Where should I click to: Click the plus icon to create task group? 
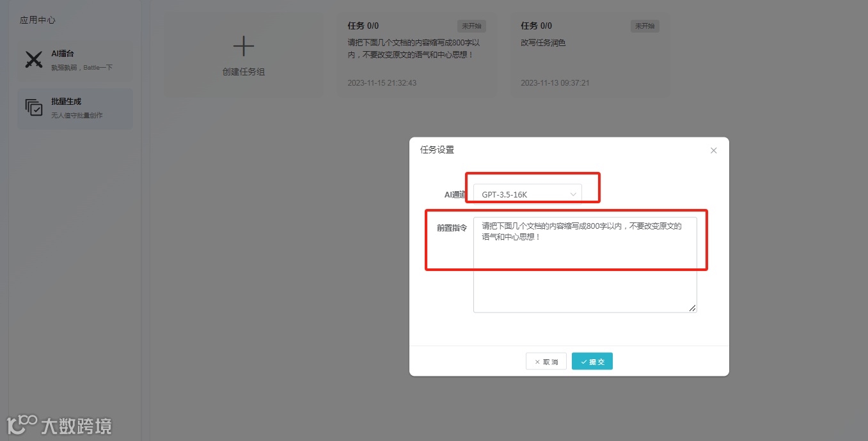[x=244, y=47]
